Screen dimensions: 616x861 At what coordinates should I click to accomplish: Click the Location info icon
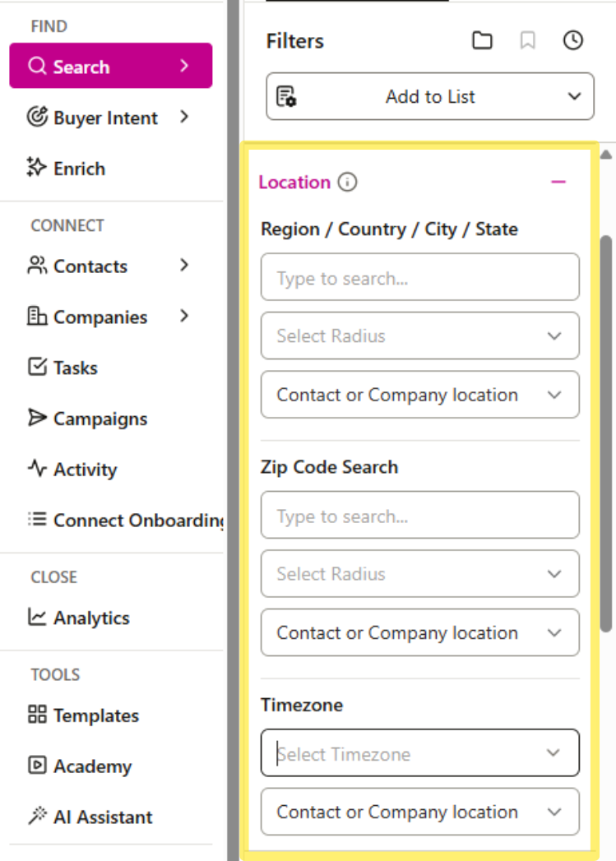347,182
